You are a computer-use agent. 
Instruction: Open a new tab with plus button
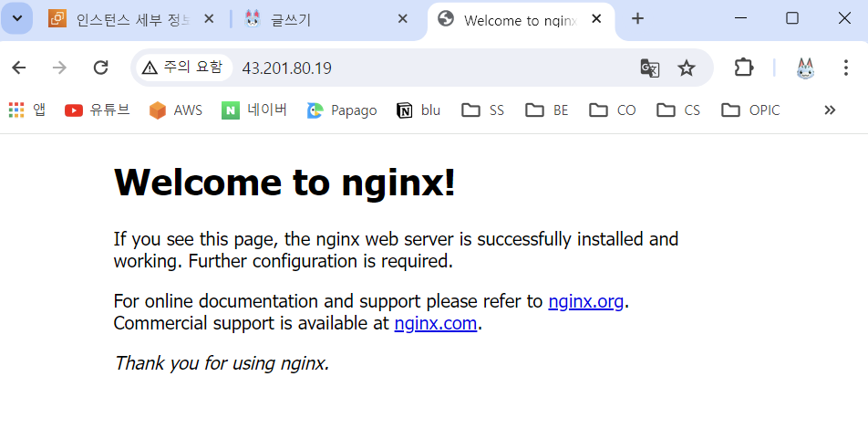pyautogui.click(x=637, y=19)
